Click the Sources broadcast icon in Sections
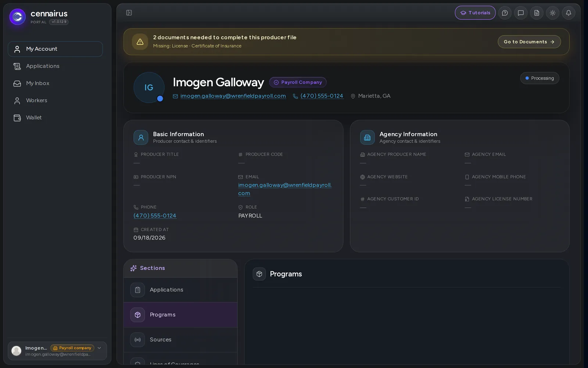588x368 pixels. tap(137, 340)
